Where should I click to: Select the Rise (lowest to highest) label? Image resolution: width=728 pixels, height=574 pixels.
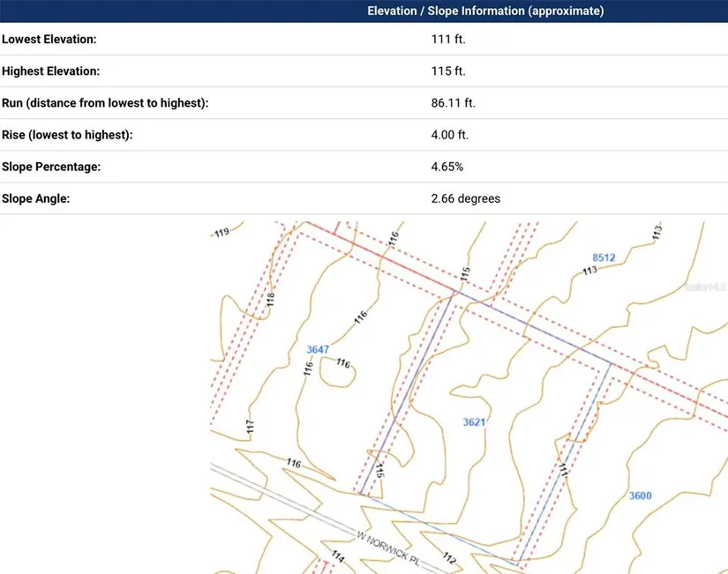(67, 135)
